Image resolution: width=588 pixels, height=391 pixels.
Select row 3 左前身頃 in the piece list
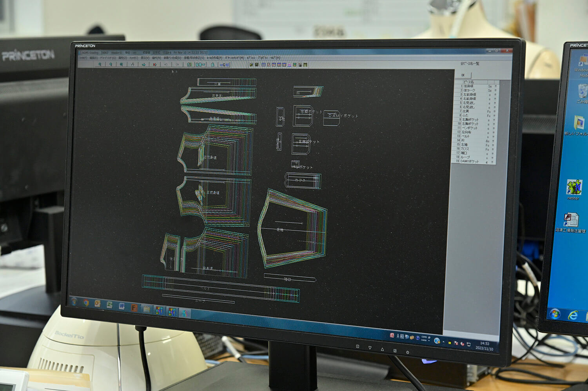coord(476,94)
